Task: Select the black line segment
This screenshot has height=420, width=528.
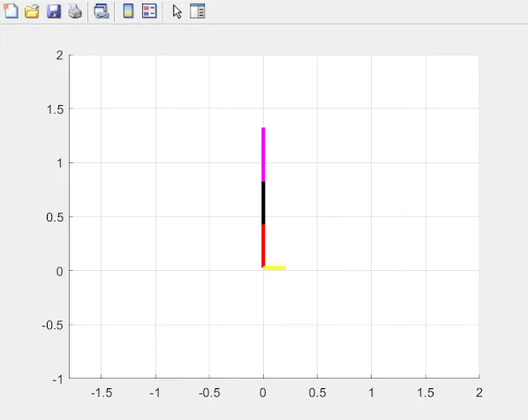Action: (x=263, y=203)
